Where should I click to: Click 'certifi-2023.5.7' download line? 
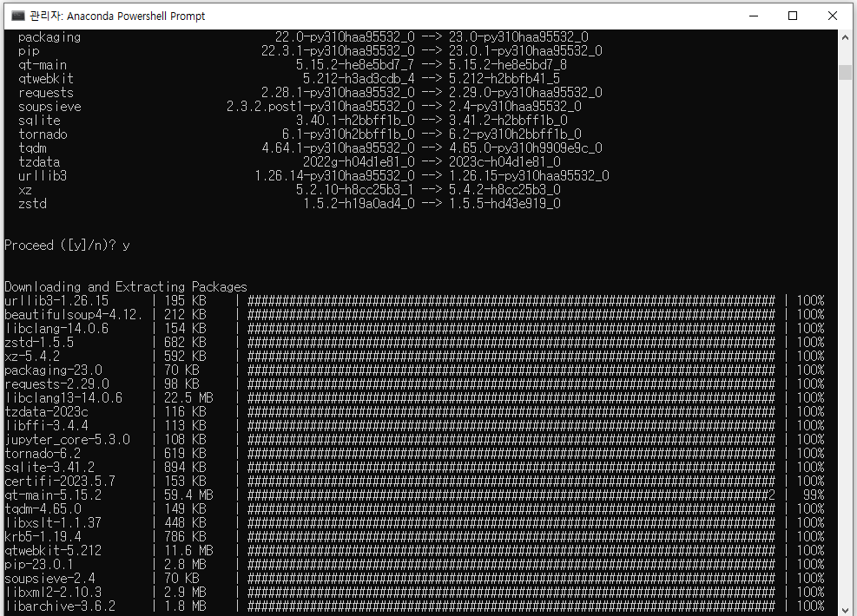point(414,482)
